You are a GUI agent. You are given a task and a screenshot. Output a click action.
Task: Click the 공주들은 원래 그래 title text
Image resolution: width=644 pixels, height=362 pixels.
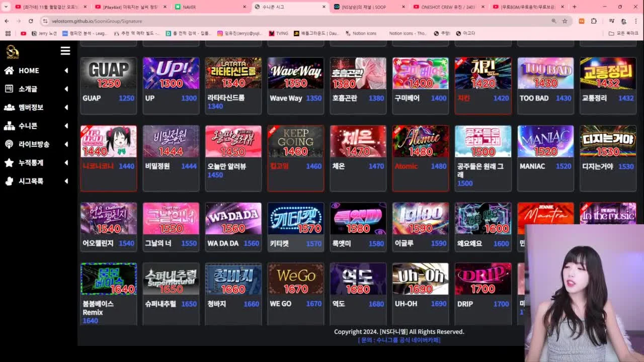480,170
